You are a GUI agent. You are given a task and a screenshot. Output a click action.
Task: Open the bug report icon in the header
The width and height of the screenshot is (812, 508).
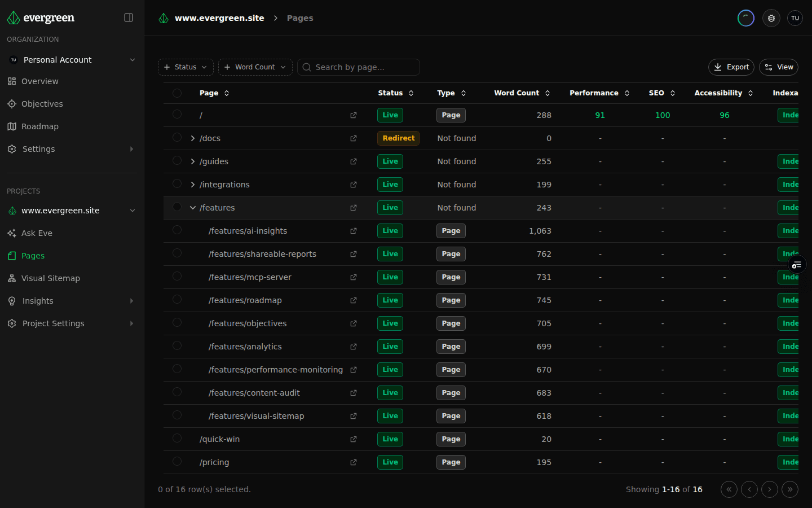click(771, 17)
